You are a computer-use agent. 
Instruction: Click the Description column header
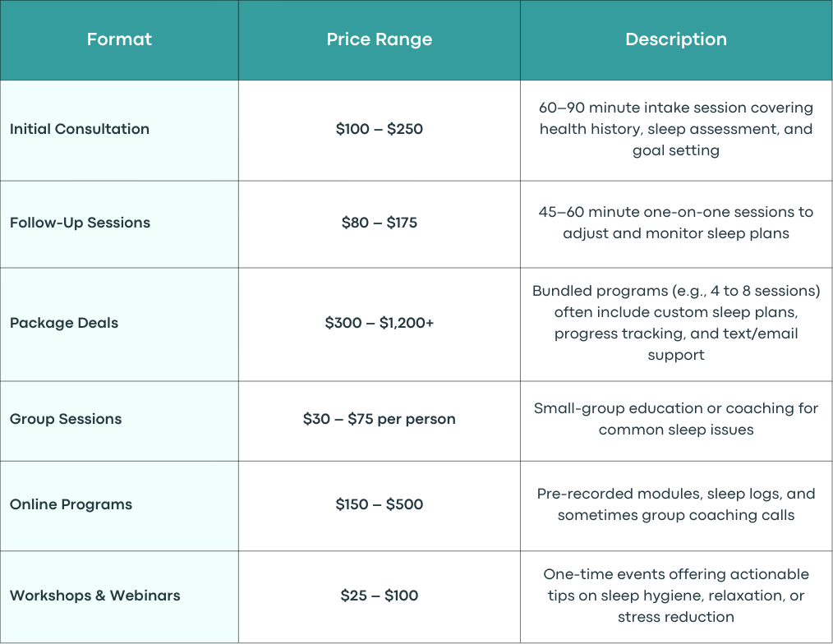pyautogui.click(x=676, y=39)
